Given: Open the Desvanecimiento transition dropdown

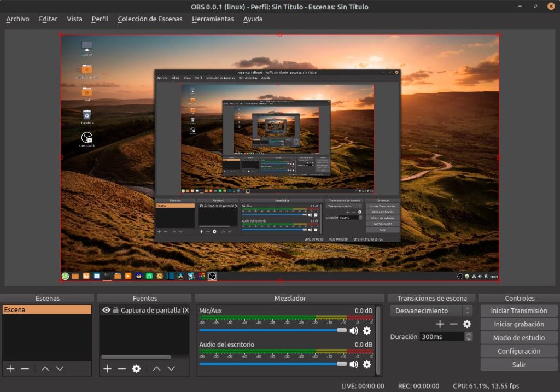Looking at the screenshot, I should pyautogui.click(x=431, y=311).
